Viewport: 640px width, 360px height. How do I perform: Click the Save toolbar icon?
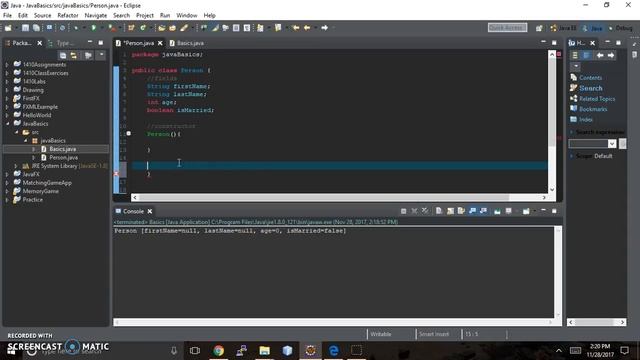pyautogui.click(x=25, y=28)
